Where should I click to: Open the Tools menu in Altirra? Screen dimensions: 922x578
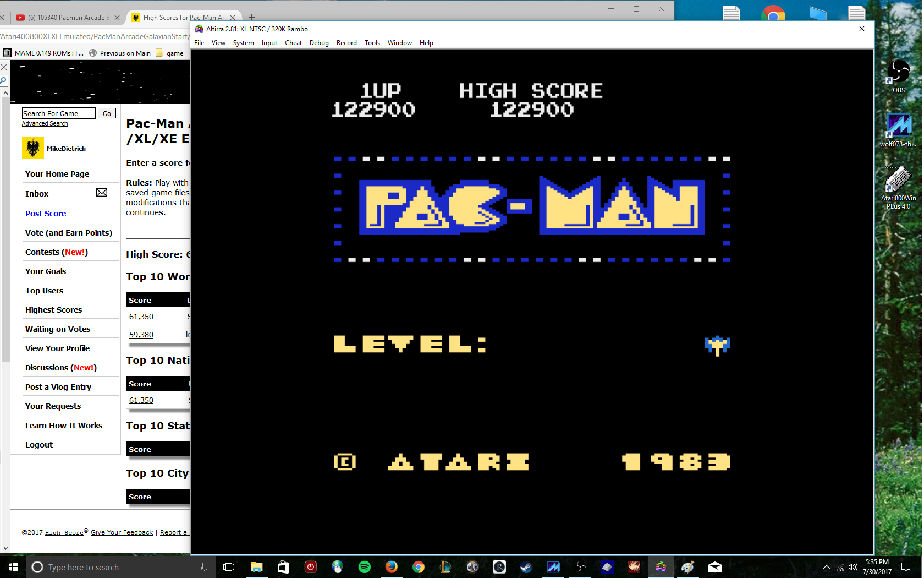[x=372, y=43]
